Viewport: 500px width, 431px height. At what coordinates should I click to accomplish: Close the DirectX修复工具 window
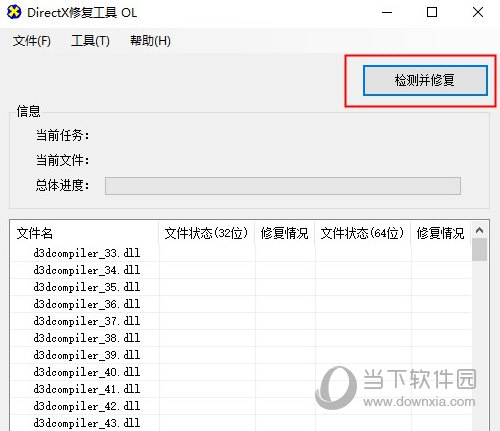pos(478,13)
